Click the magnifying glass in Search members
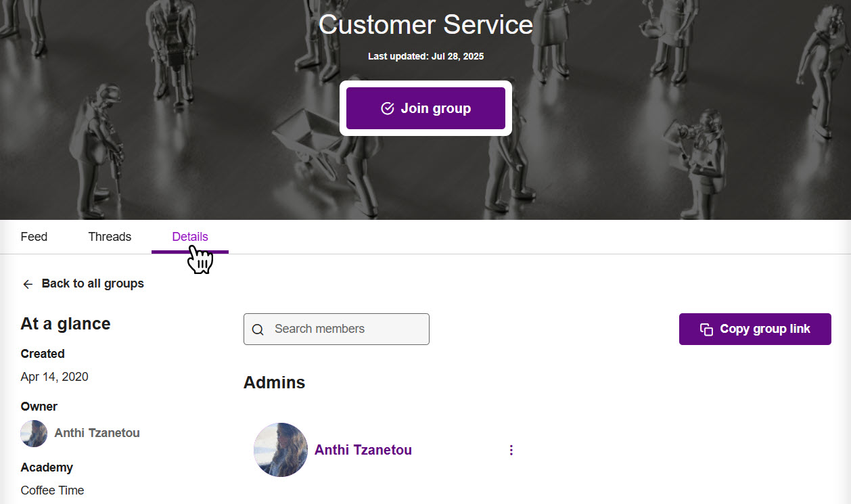Viewport: 851px width, 504px height. [258, 329]
